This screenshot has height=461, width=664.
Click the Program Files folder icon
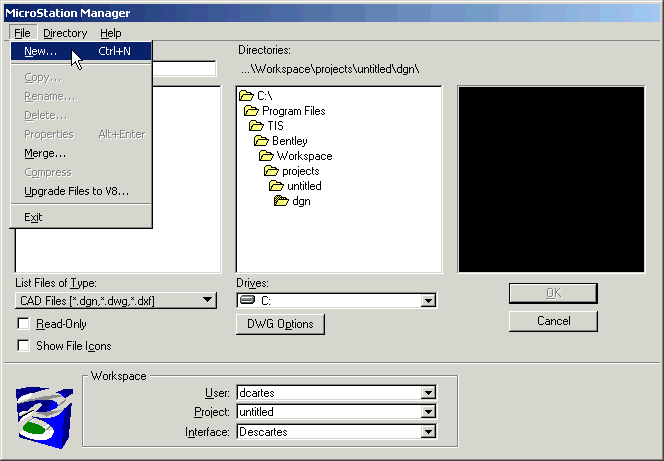click(x=251, y=110)
